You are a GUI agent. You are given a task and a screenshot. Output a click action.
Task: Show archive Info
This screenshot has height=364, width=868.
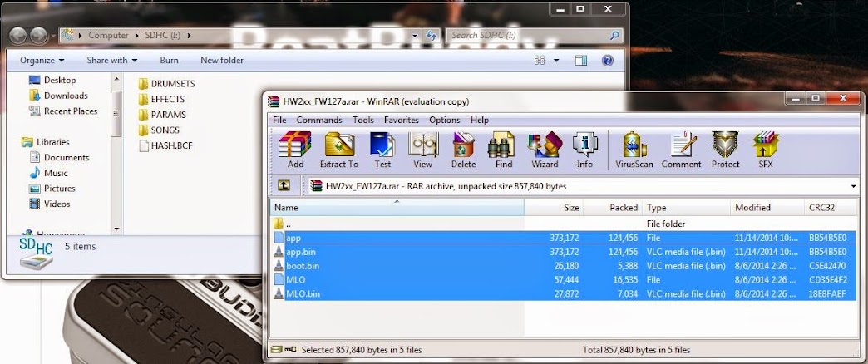pos(584,150)
